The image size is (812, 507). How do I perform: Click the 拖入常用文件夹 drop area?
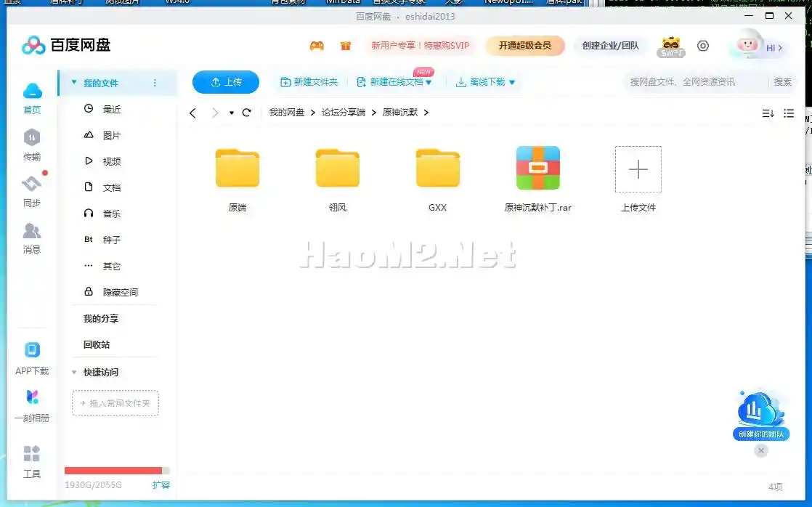(x=115, y=403)
